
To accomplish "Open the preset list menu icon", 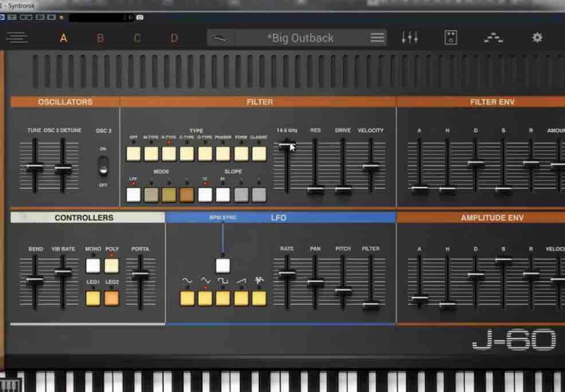I will (377, 38).
